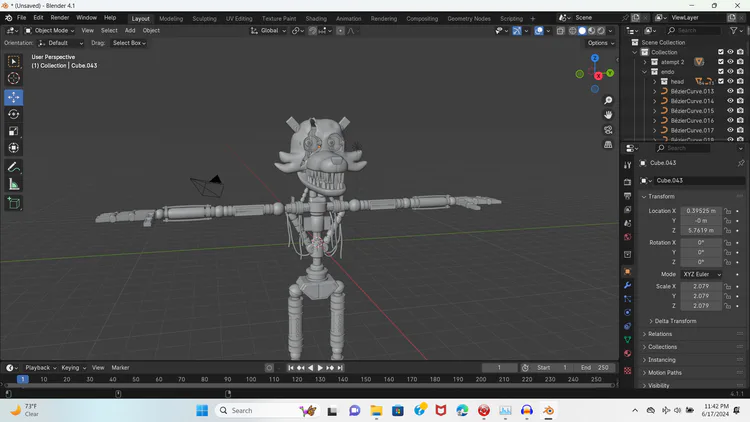This screenshot has height=422, width=750.
Task: Select the Add Cube tool
Action: [13, 203]
